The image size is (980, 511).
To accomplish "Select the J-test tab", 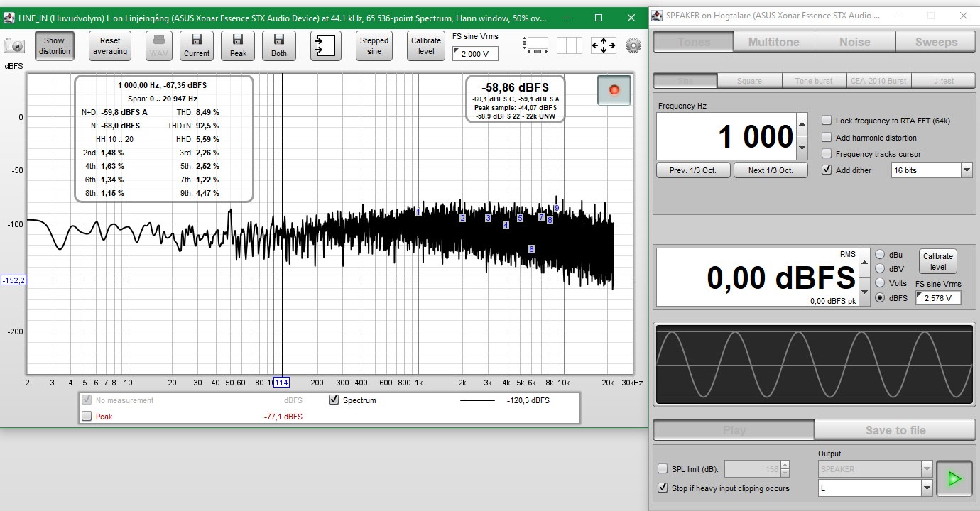I will pyautogui.click(x=944, y=81).
